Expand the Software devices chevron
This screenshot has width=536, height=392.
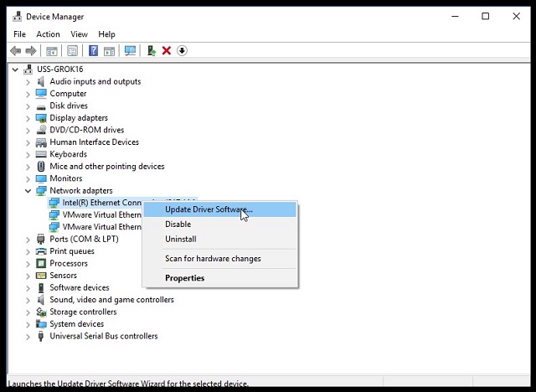point(28,288)
